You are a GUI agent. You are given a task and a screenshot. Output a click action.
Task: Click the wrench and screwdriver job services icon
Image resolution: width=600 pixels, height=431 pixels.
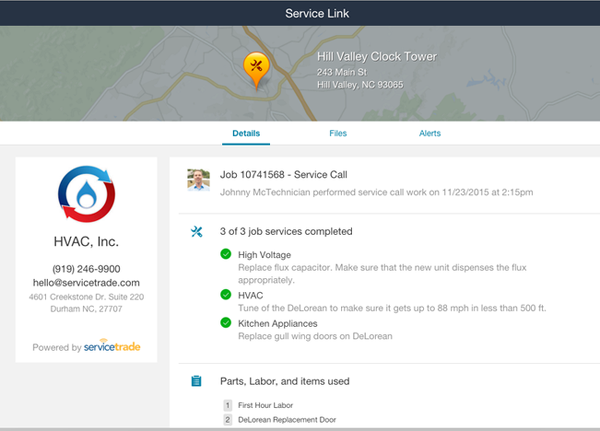coord(196,232)
